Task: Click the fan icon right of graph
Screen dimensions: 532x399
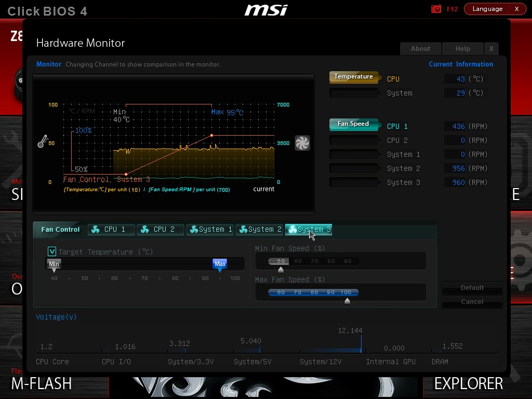Action: (x=302, y=143)
